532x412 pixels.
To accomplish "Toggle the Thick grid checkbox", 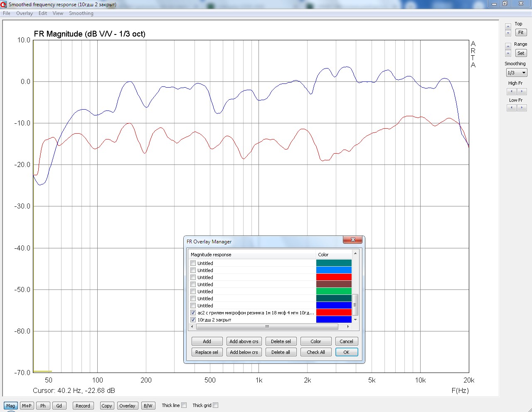I will coord(215,405).
